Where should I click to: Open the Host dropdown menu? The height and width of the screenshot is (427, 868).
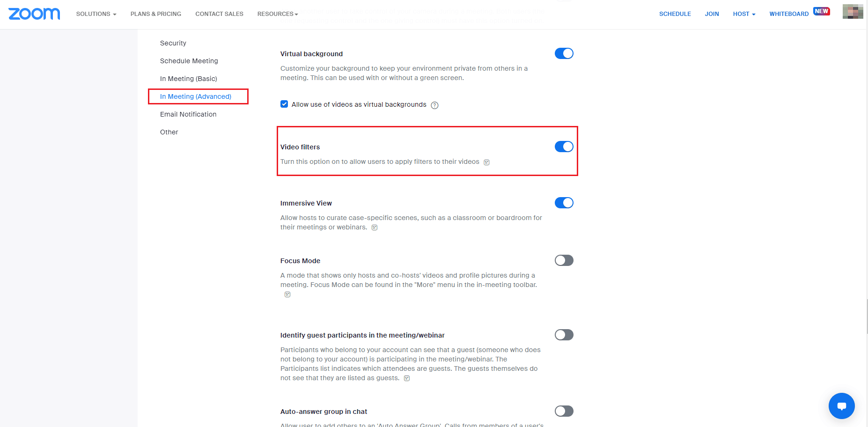tap(744, 14)
